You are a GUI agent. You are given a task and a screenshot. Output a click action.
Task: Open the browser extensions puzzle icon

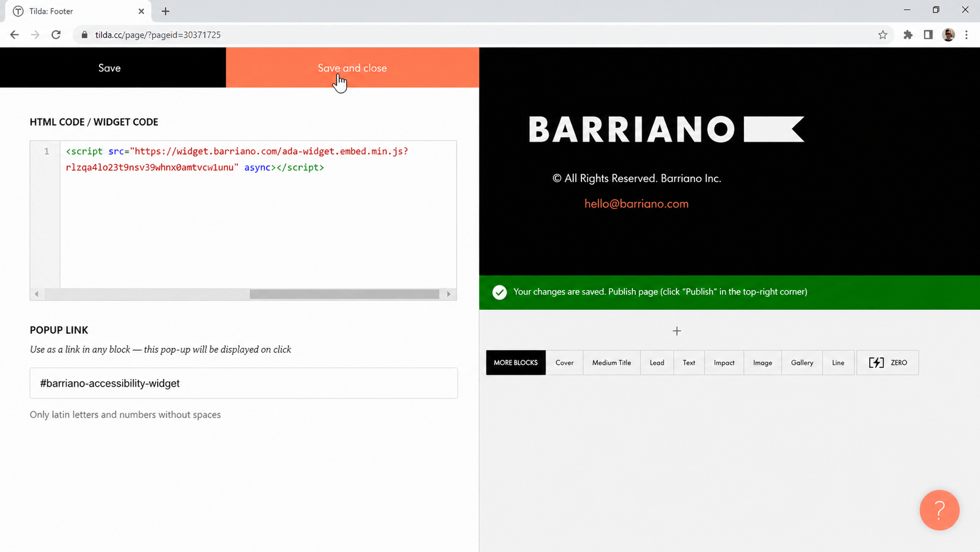908,35
